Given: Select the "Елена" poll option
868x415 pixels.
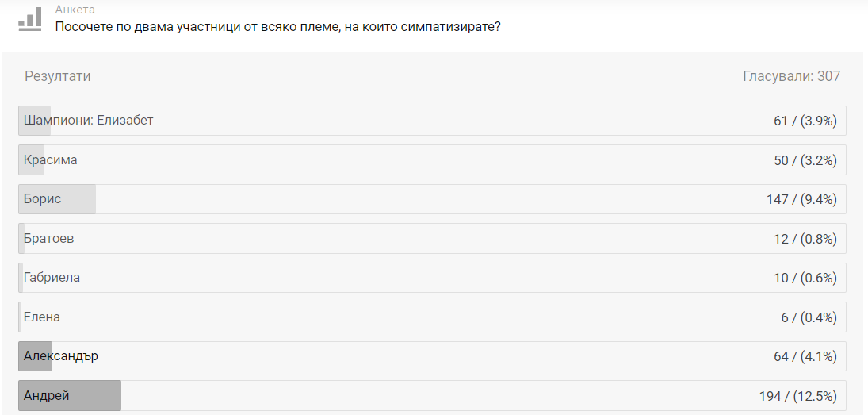Looking at the screenshot, I should [42, 317].
